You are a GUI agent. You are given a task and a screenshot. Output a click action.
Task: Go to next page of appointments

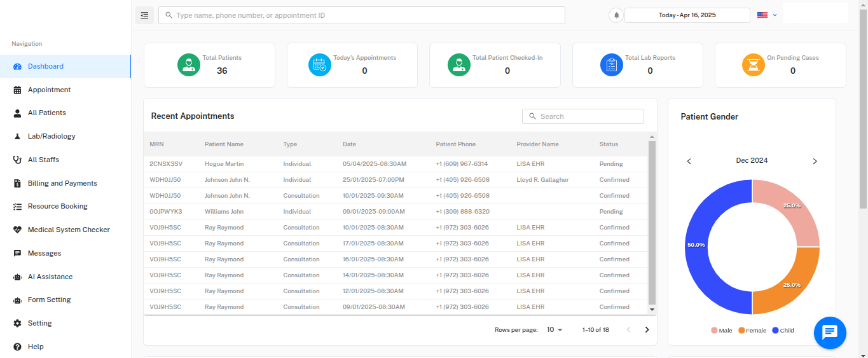click(647, 330)
